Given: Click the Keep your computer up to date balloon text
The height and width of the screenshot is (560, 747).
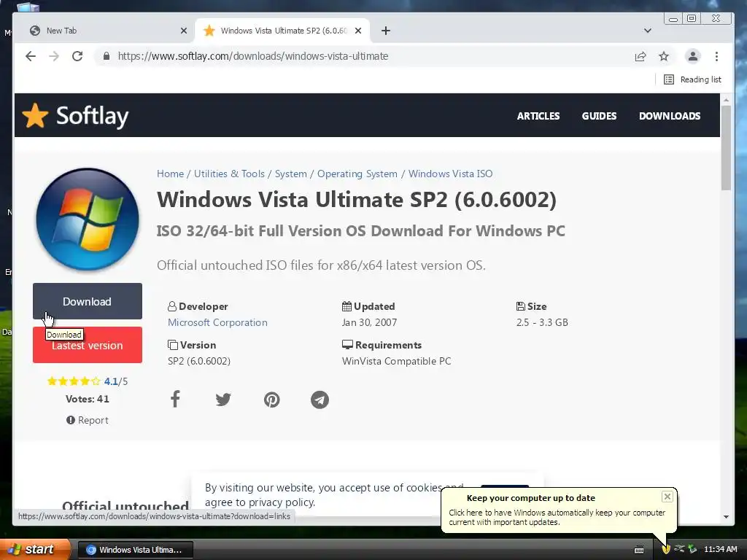Looking at the screenshot, I should pos(557,517).
